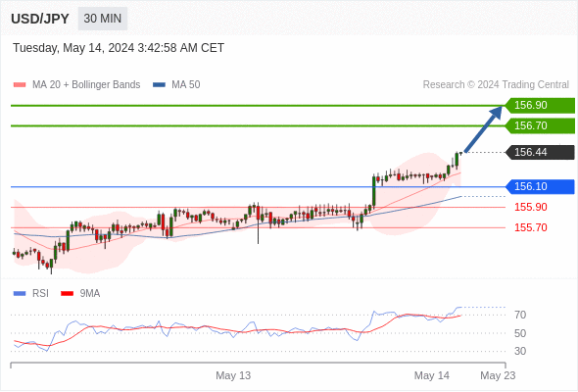Select the 156.10 blue pivot label
This screenshot has width=578, height=392.
point(540,186)
